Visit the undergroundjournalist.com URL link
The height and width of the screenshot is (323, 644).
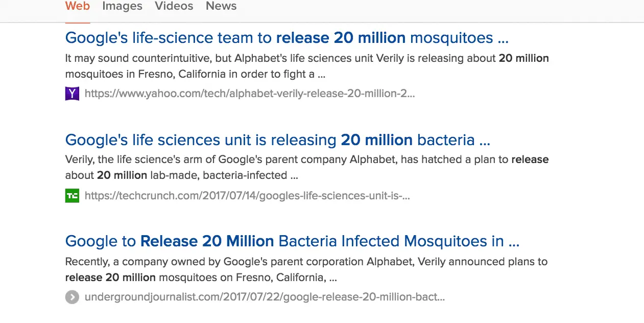[265, 297]
